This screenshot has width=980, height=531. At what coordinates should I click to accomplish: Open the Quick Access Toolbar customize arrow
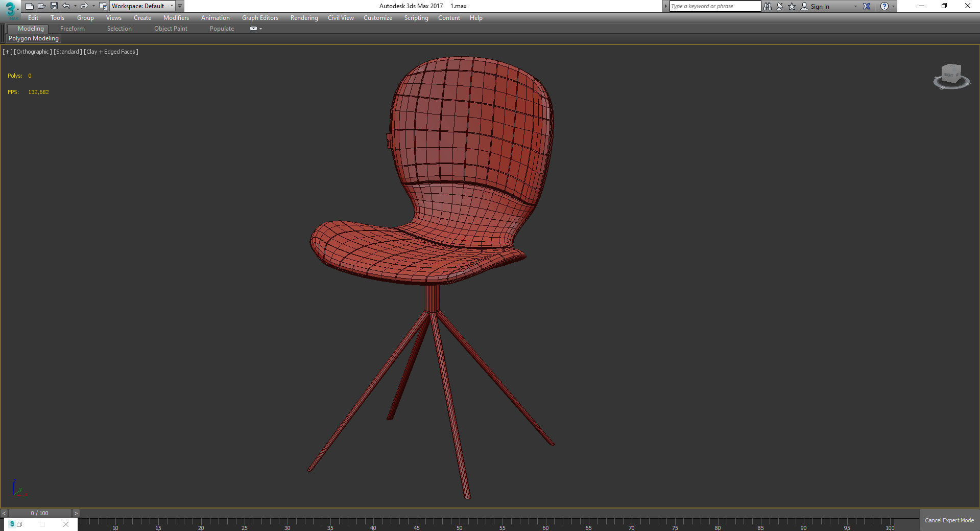coord(180,6)
